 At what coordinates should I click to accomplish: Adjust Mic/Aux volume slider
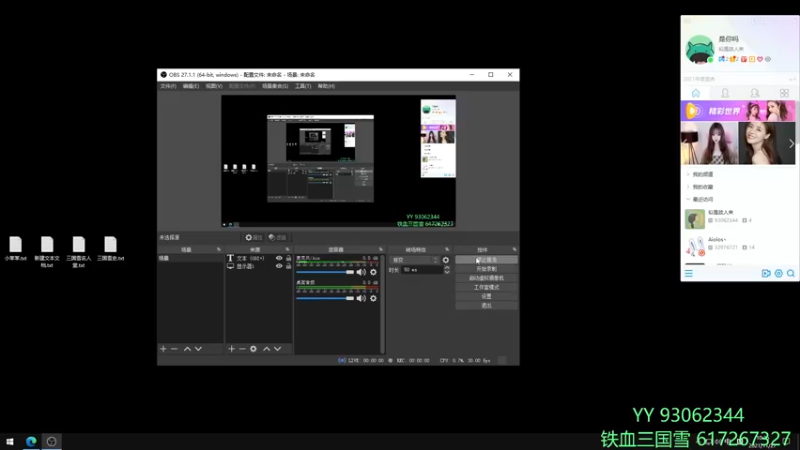325,272
